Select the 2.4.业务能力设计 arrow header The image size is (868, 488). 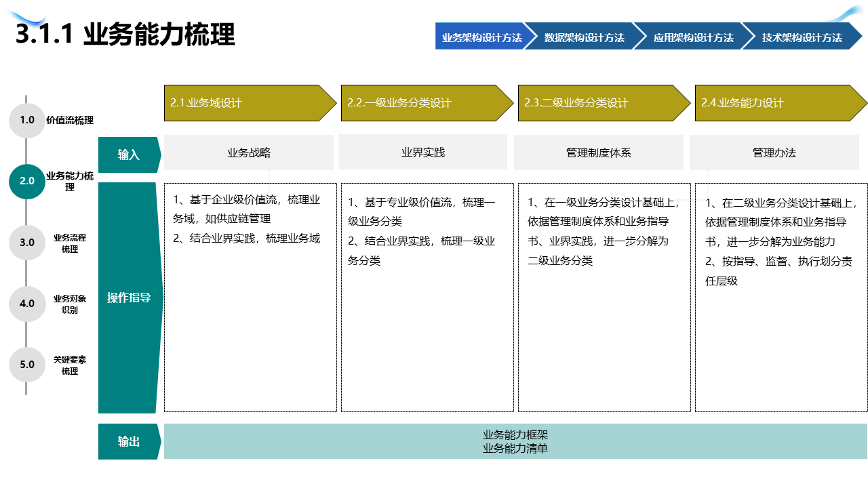coord(781,103)
